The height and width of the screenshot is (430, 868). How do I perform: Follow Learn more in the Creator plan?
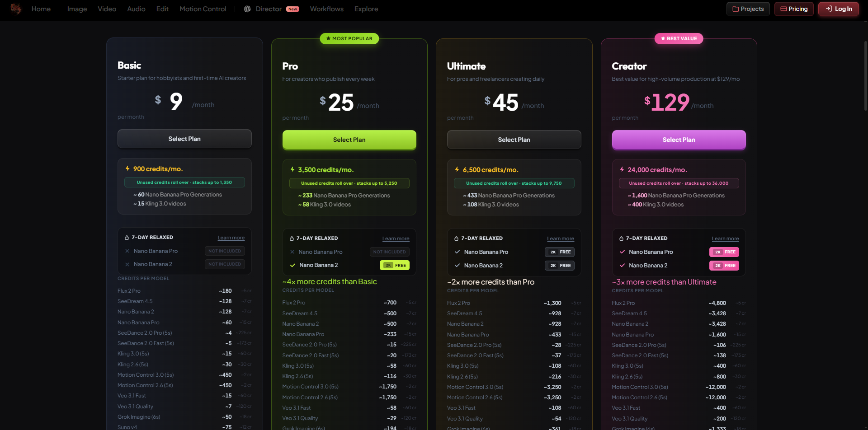coord(726,238)
